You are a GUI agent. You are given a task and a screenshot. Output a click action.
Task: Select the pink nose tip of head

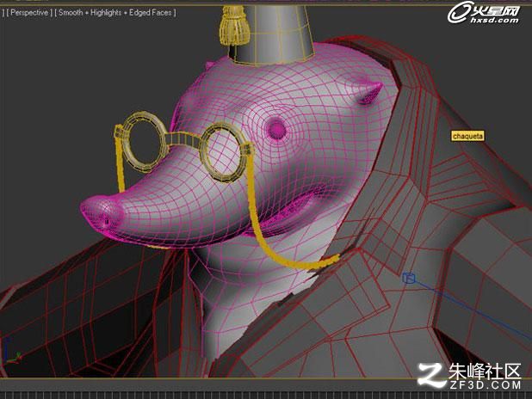[x=102, y=214]
